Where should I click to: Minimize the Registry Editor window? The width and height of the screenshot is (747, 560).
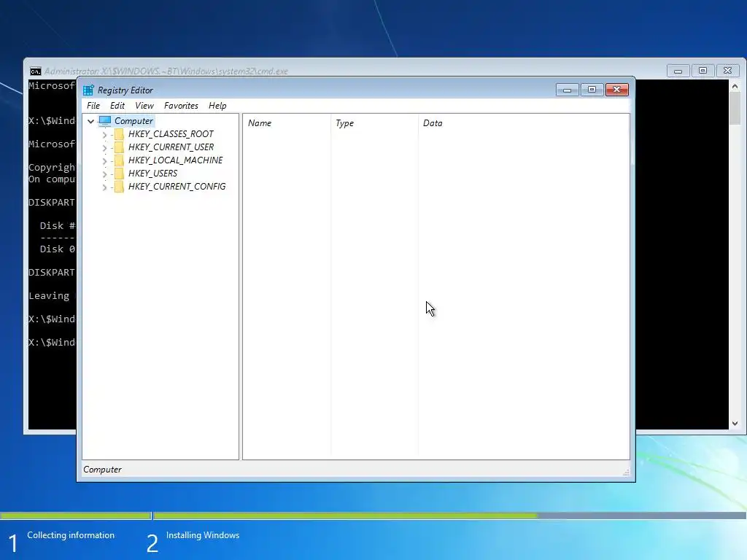(567, 90)
